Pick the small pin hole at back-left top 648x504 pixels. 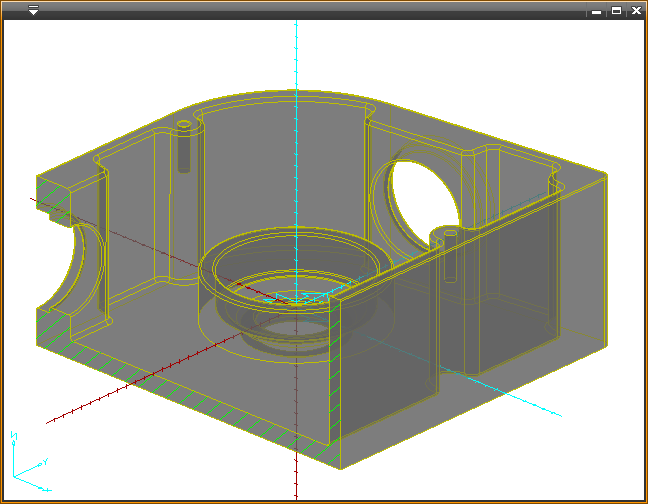[x=184, y=127]
